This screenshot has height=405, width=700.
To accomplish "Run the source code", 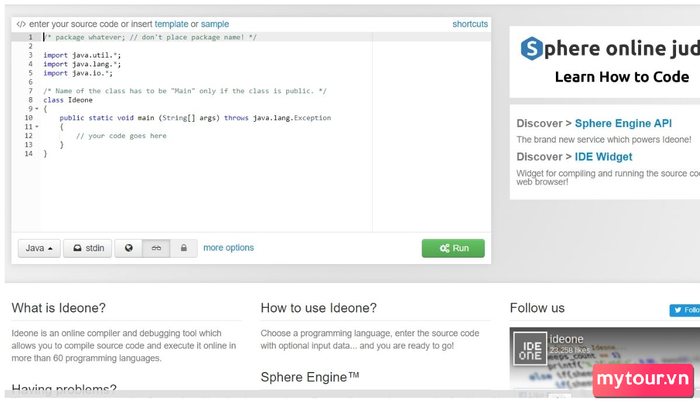I will [453, 248].
